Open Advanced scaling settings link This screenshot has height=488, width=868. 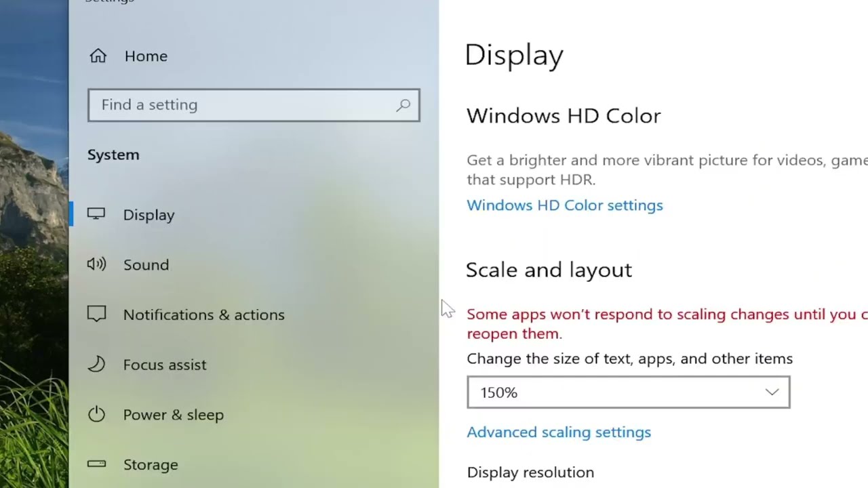tap(559, 432)
